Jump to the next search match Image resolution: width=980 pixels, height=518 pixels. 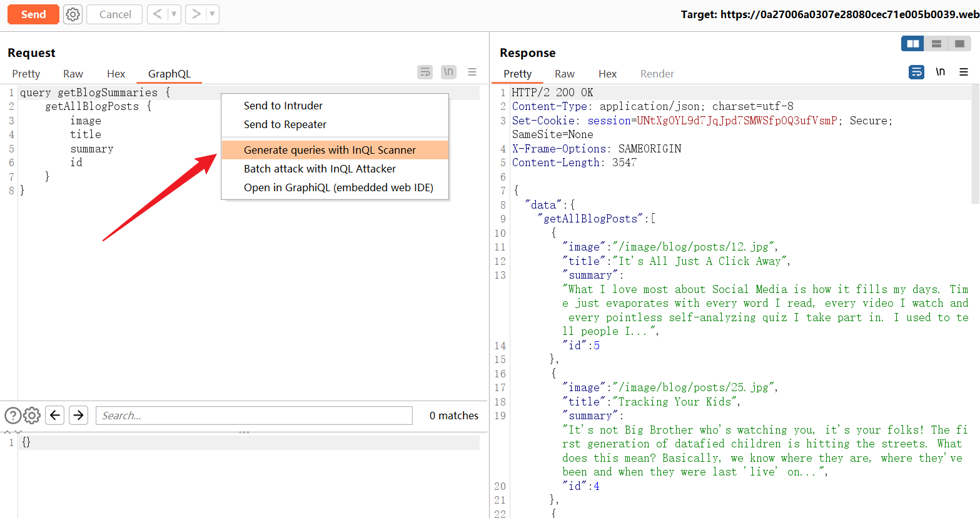pyautogui.click(x=78, y=416)
